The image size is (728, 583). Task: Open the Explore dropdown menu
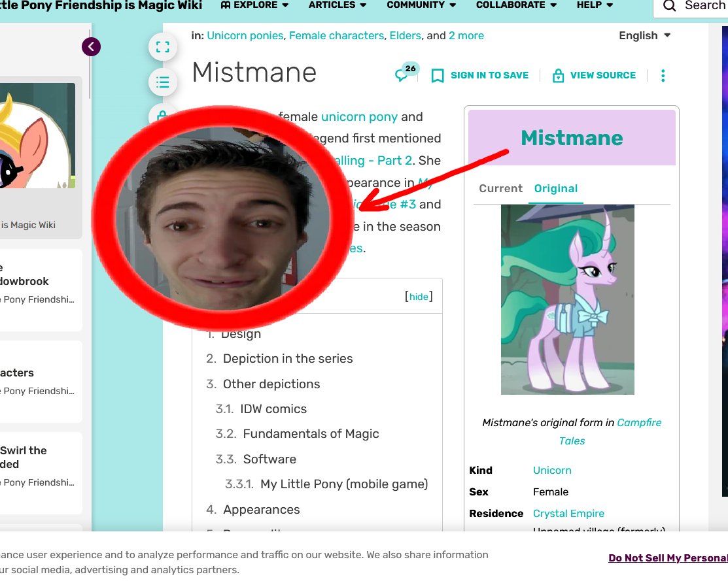254,5
